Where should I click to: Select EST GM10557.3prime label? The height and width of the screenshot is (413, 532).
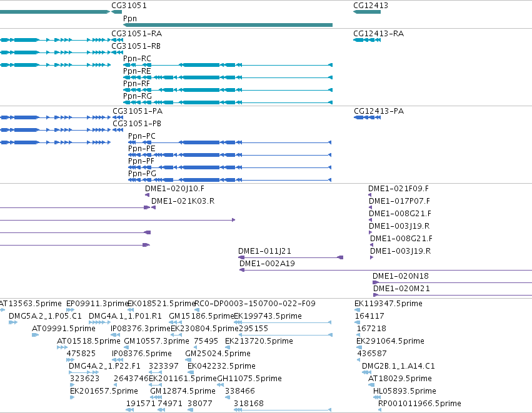[157, 341]
